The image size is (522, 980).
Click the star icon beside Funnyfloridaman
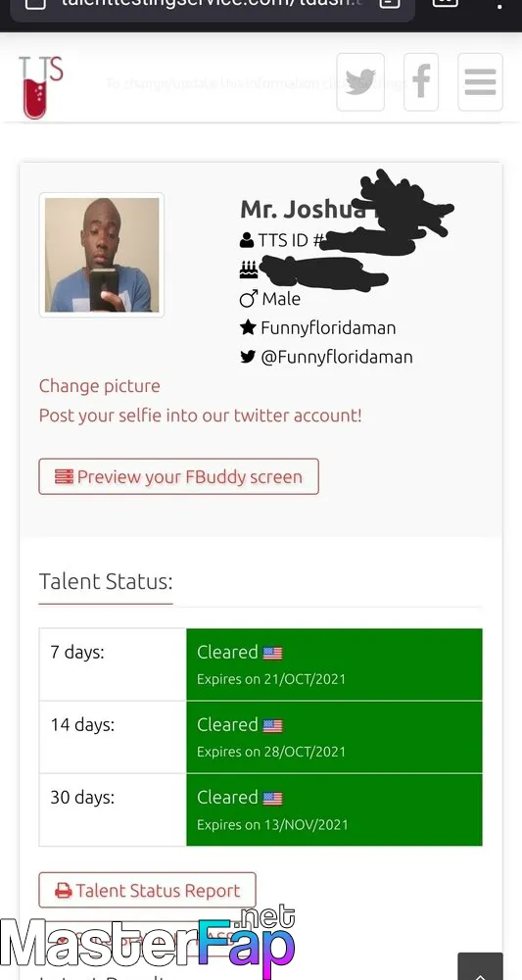pyautogui.click(x=248, y=327)
